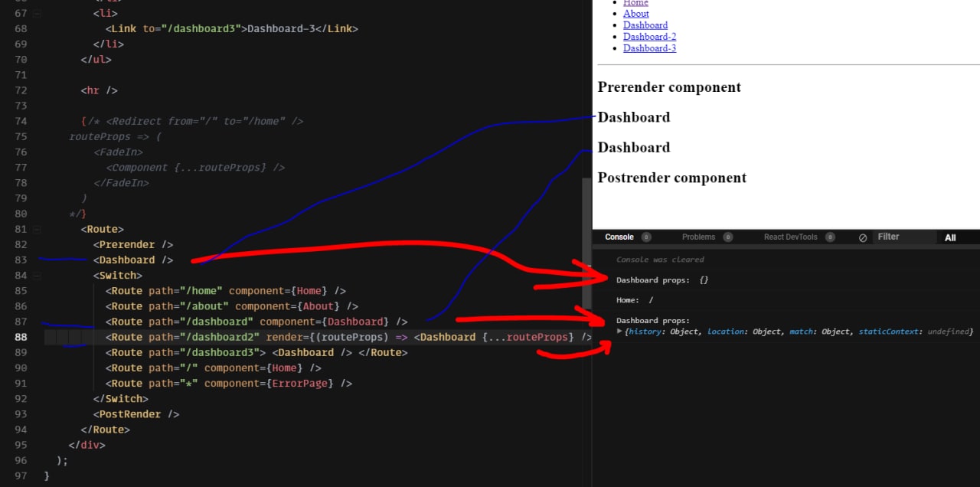This screenshot has width=980, height=487.
Task: Click the routeProps render line for /dashboard2
Action: pyautogui.click(x=349, y=337)
